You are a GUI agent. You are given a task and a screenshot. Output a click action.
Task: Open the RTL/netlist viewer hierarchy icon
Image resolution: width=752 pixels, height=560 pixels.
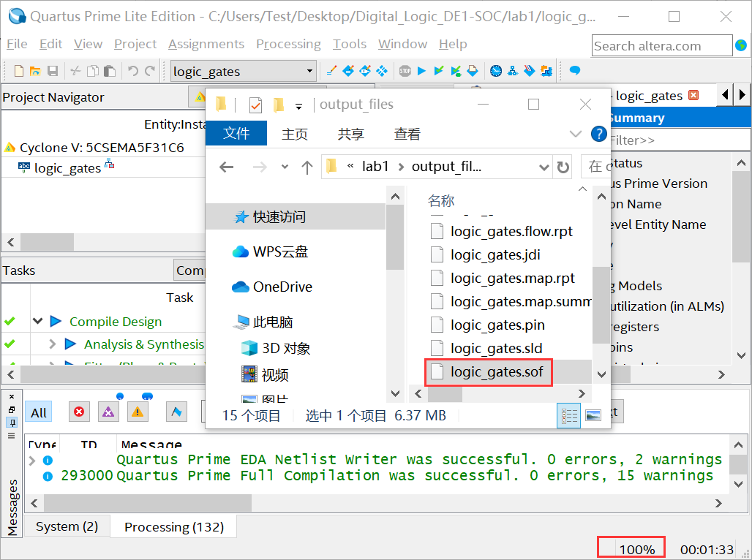tap(513, 71)
